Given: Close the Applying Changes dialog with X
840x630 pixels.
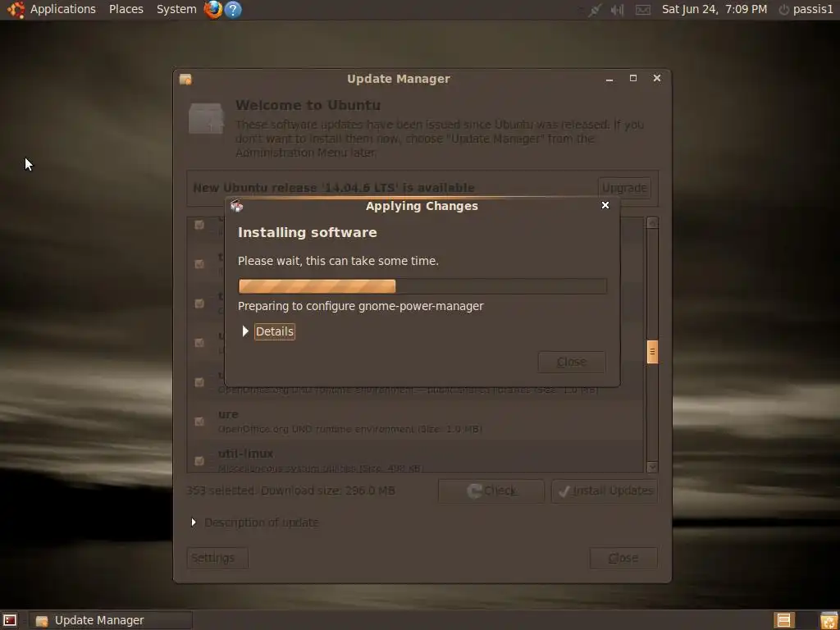Looking at the screenshot, I should tap(605, 205).
